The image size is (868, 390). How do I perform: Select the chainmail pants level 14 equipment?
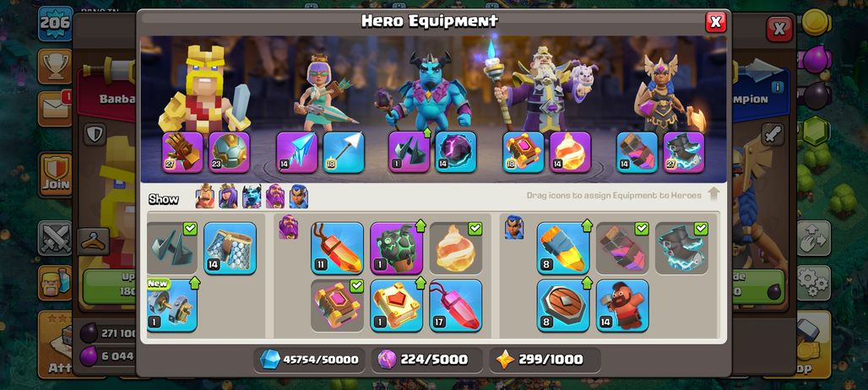click(x=231, y=248)
